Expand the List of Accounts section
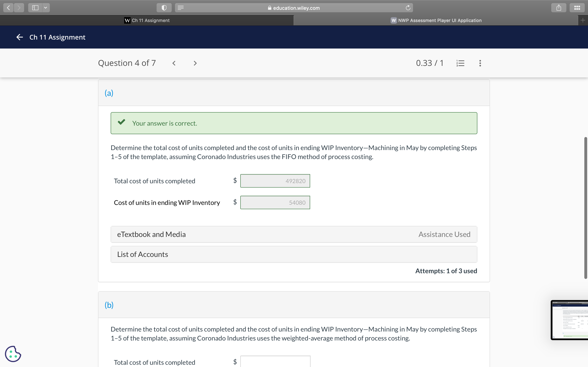This screenshot has height=367, width=588. coord(294,254)
